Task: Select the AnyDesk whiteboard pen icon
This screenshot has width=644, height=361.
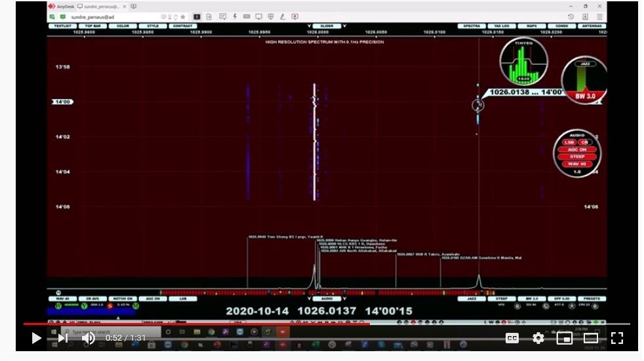Action: 283,17
